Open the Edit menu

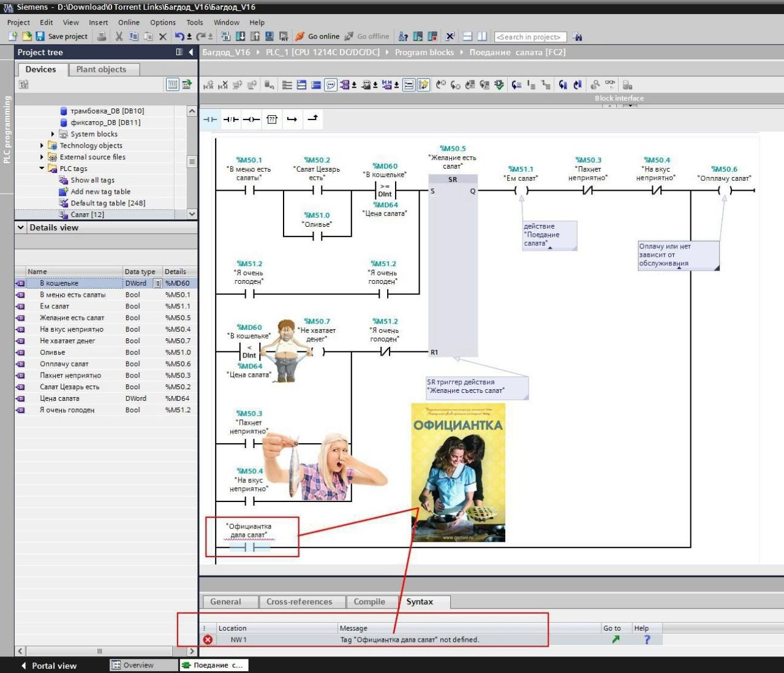pos(47,22)
